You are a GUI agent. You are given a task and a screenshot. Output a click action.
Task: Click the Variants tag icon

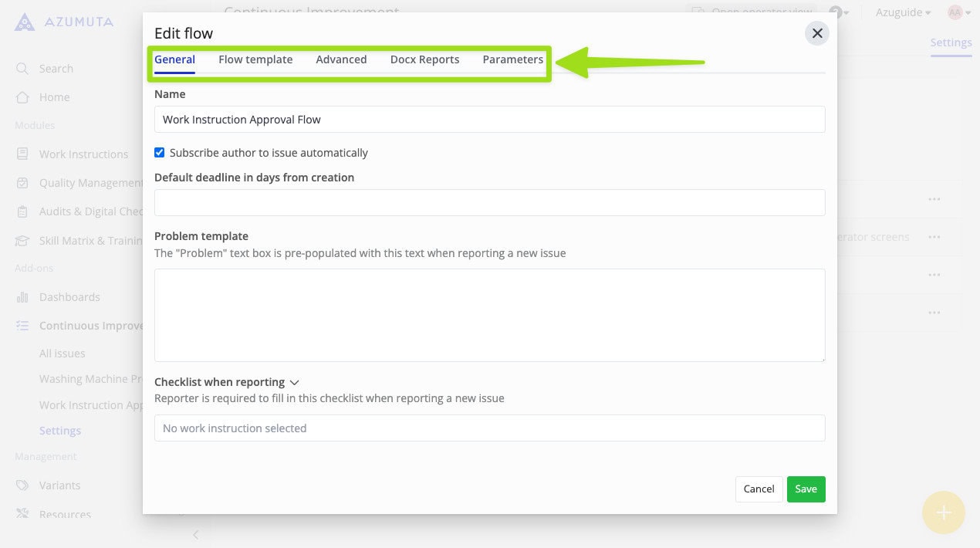pyautogui.click(x=23, y=485)
